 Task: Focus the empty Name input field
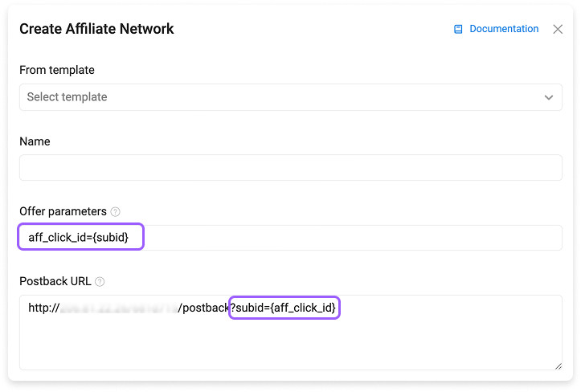[x=291, y=168]
